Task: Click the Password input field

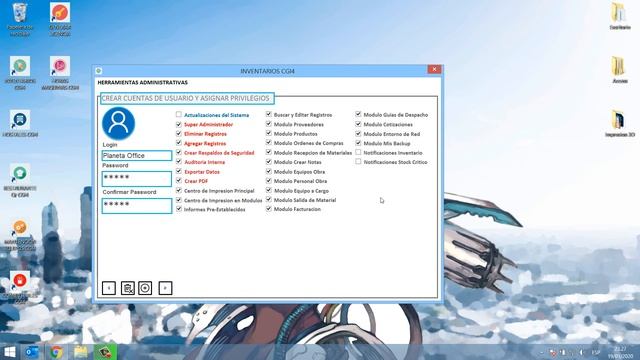Action: click(x=137, y=179)
